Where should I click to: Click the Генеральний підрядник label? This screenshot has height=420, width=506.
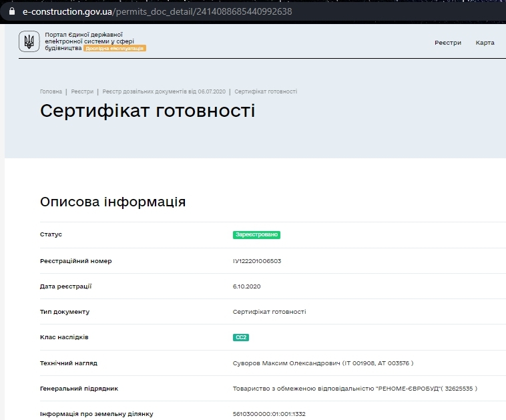pyautogui.click(x=79, y=389)
